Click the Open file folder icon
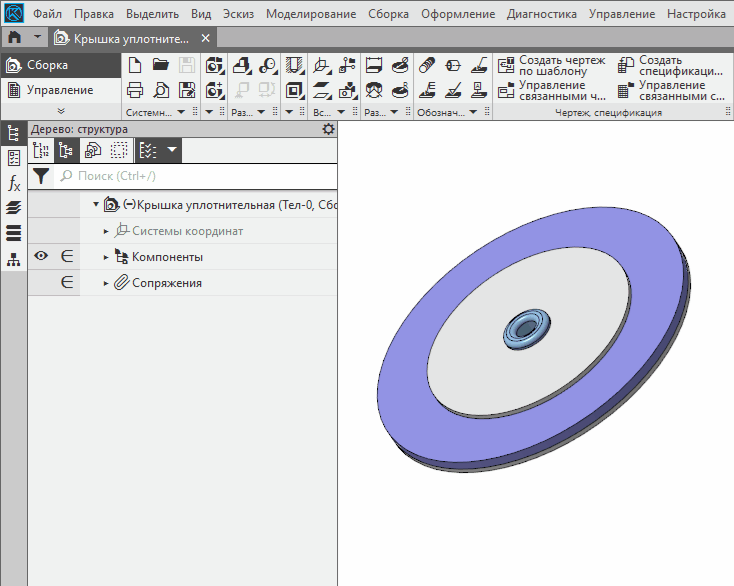734x586 pixels. pyautogui.click(x=160, y=65)
